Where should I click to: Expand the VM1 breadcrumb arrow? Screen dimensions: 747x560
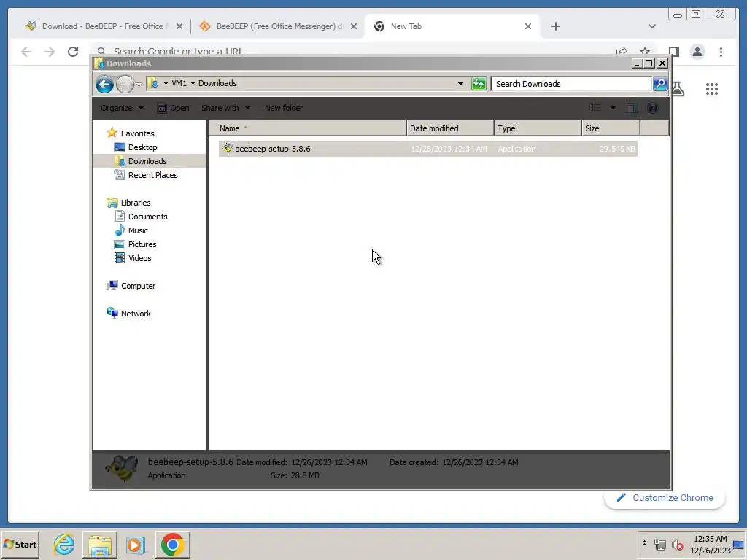193,83
